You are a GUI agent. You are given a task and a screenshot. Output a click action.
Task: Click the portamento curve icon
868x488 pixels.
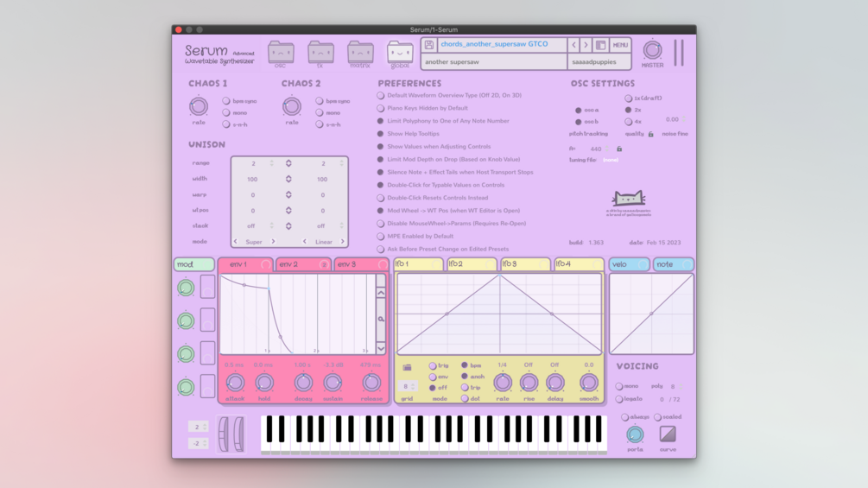pyautogui.click(x=668, y=434)
